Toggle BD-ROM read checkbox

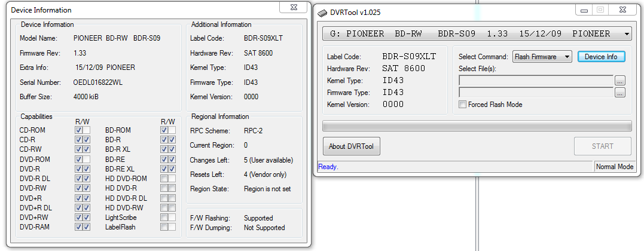coord(164,130)
